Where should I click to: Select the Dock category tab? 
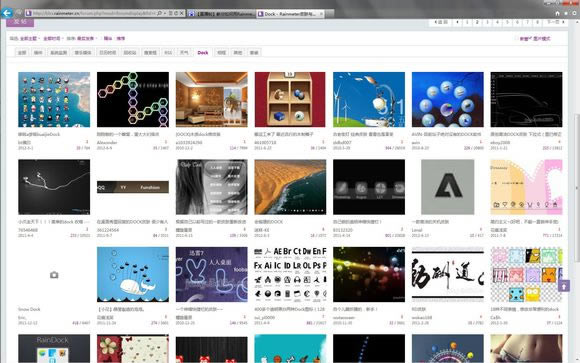pyautogui.click(x=203, y=53)
